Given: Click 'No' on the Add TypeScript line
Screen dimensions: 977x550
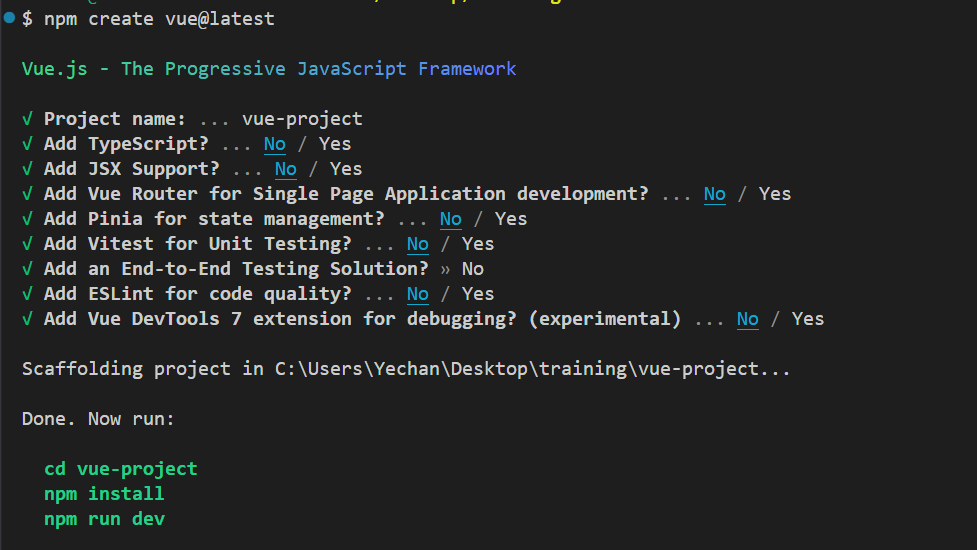Looking at the screenshot, I should click(275, 144).
